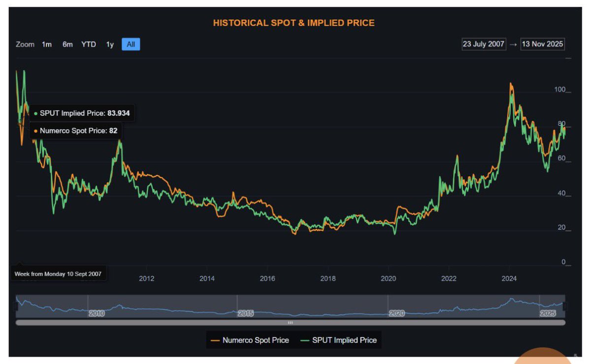Screen dimensions: 591x364
Task: Click the green SPUT Implied Price legend marker
Action: click(304, 340)
